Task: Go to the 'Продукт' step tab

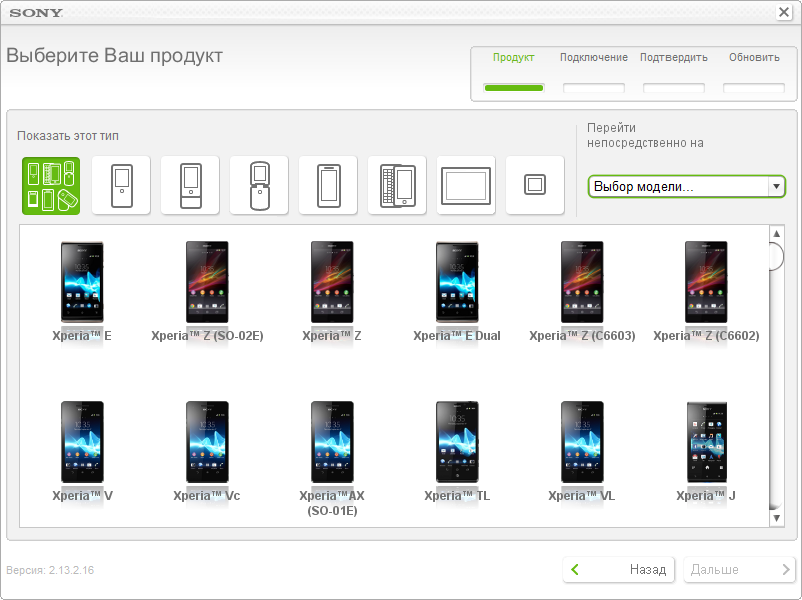Action: [514, 58]
